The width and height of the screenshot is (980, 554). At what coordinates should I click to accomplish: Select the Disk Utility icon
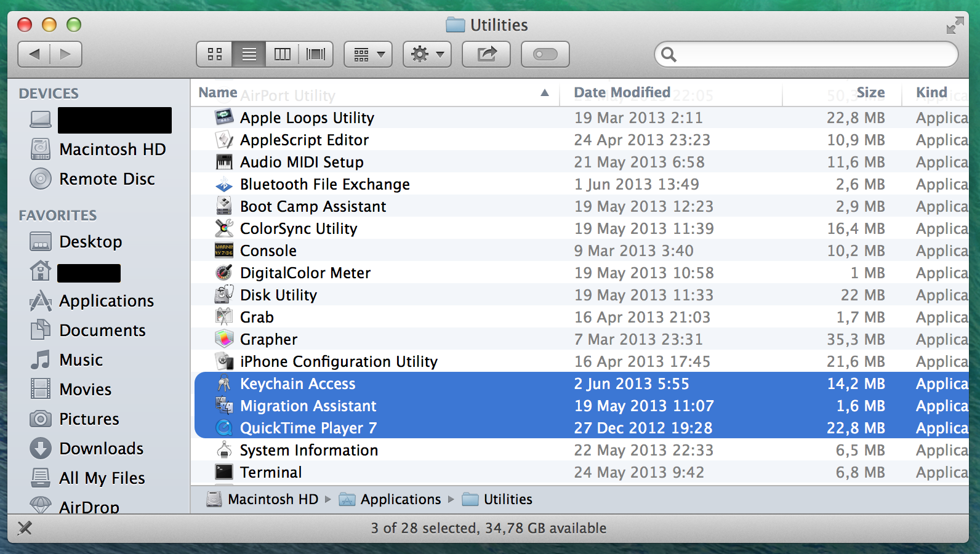click(224, 294)
